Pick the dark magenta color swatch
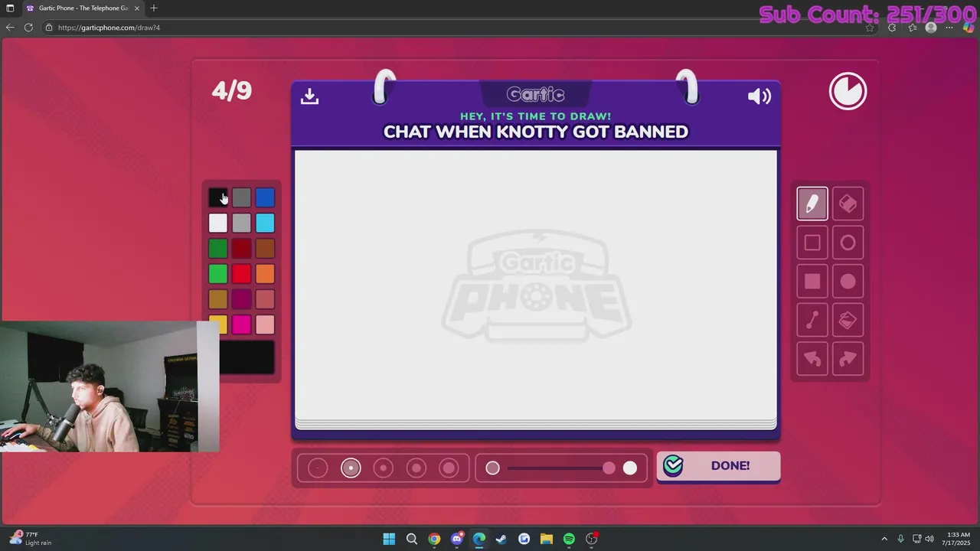The height and width of the screenshot is (551, 980). tap(241, 299)
